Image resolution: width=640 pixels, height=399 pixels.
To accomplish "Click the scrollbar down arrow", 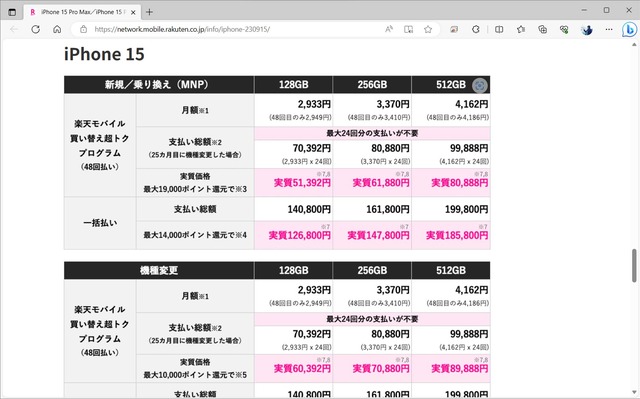I will tap(634, 392).
